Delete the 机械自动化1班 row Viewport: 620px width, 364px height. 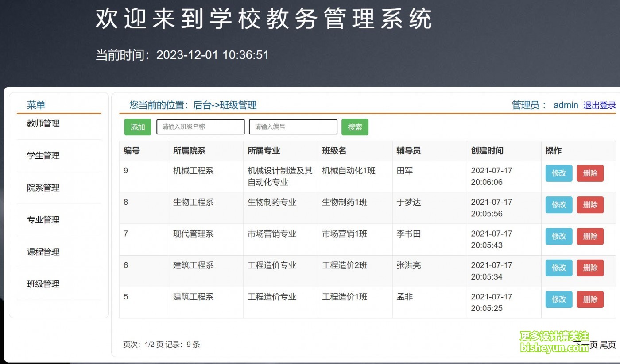(x=590, y=173)
